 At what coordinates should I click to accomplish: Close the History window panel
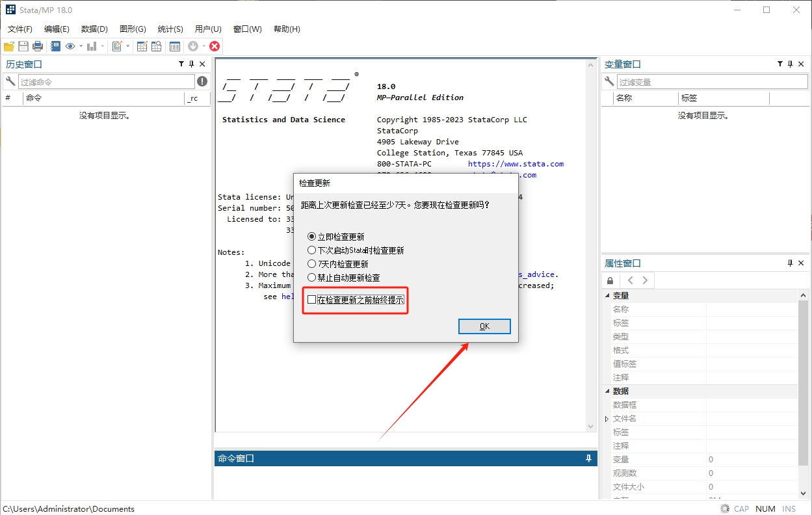click(202, 64)
